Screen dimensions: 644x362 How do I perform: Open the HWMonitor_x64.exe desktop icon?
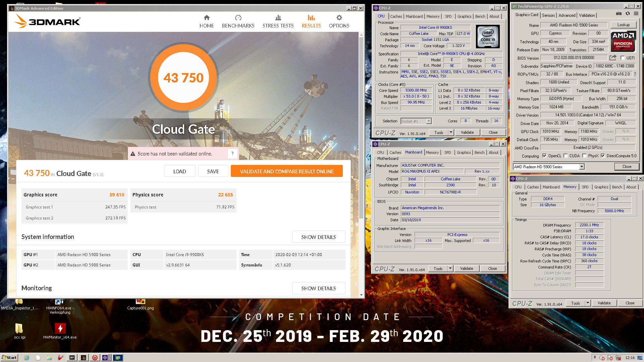(60, 331)
